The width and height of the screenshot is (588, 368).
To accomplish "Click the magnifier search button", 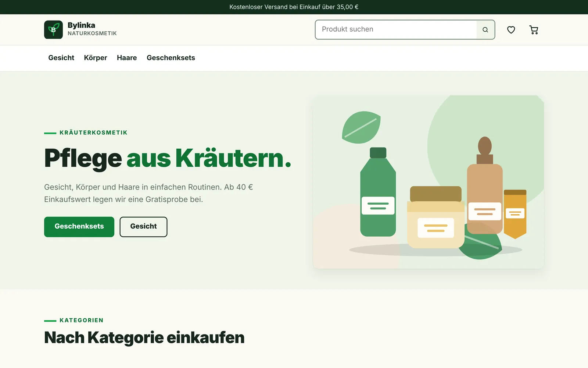I will coord(485,30).
